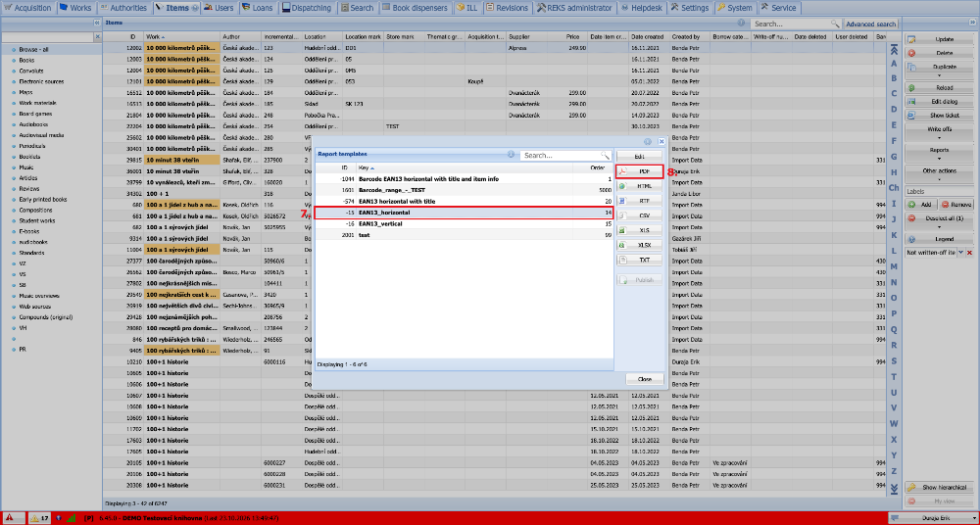
Task: Select EAN13_horizontal template row
Action: click(464, 213)
